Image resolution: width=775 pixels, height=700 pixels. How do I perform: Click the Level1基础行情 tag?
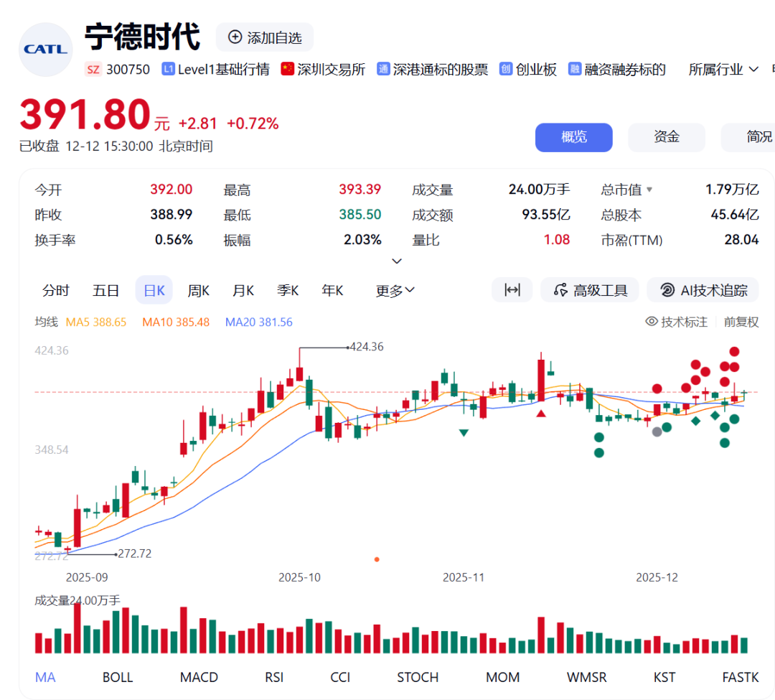(216, 70)
